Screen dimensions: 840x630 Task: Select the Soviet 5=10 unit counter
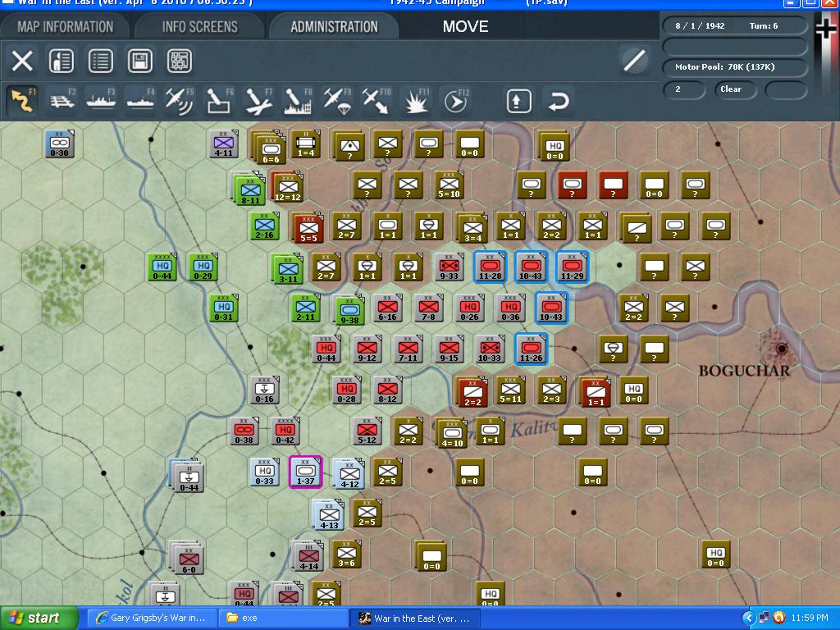449,185
